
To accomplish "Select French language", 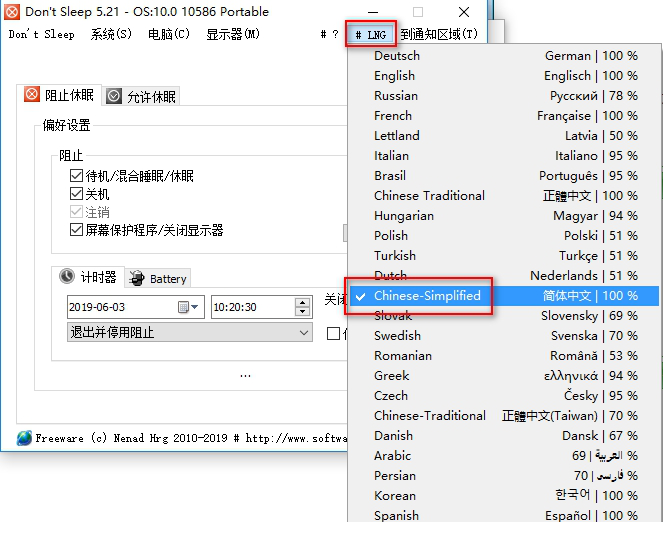I will 506,115.
